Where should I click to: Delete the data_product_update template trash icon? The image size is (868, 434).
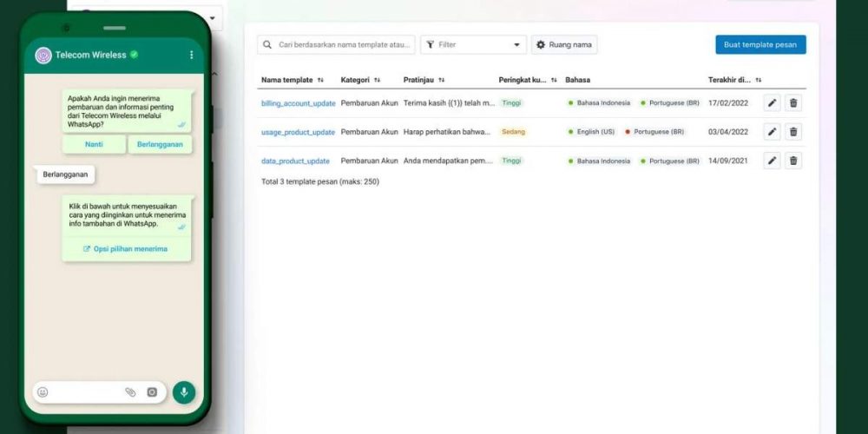coord(793,161)
